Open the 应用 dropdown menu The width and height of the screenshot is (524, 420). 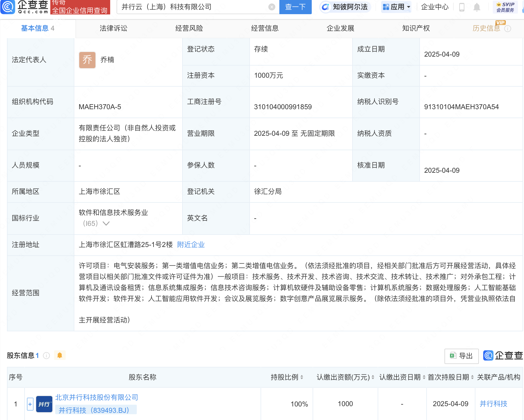point(396,7)
